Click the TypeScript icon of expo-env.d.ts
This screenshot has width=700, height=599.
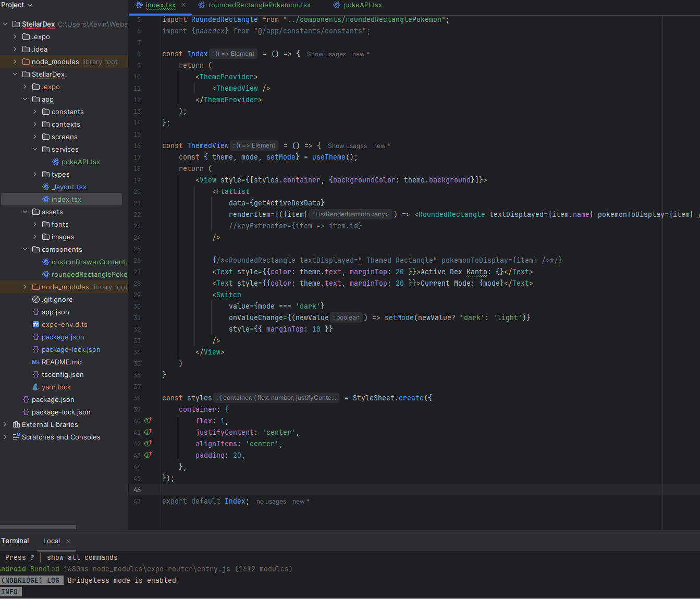[36, 324]
